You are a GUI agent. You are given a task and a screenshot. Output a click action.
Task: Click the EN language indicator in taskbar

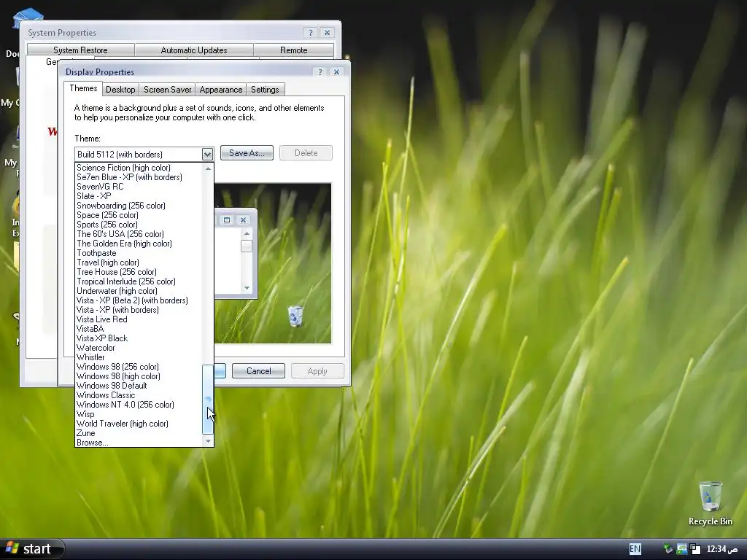[635, 549]
